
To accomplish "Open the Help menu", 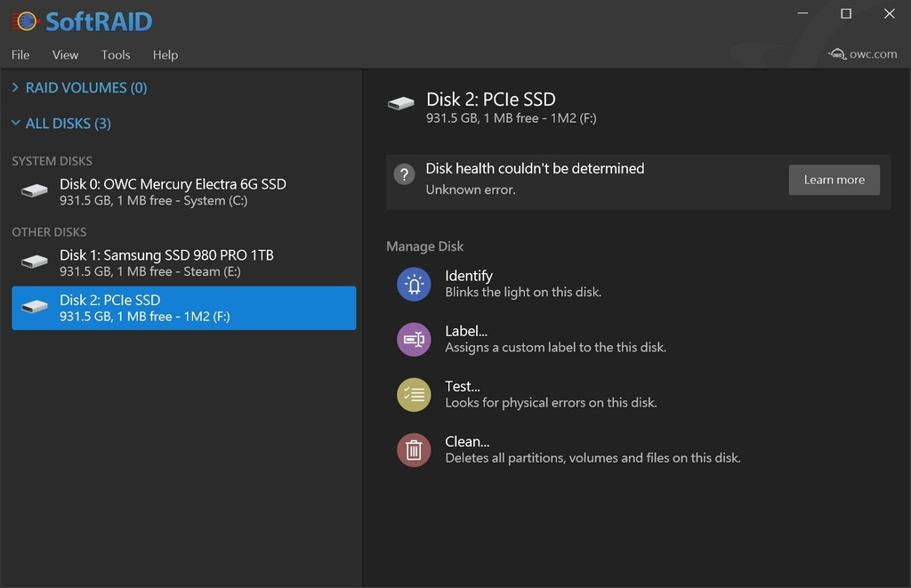I will (x=165, y=54).
